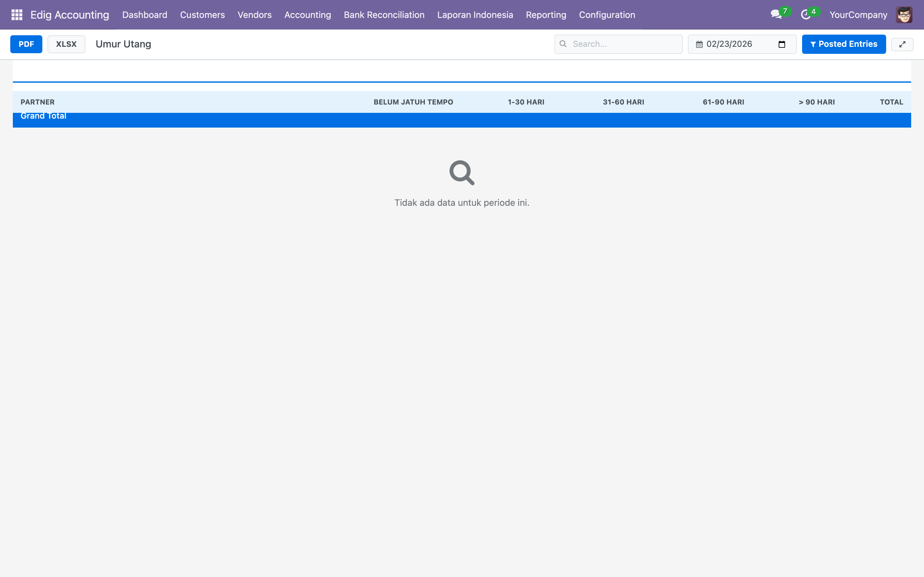Screen dimensions: 924x577
Task: Open the Posted Entries filter dropdown
Action: click(843, 44)
